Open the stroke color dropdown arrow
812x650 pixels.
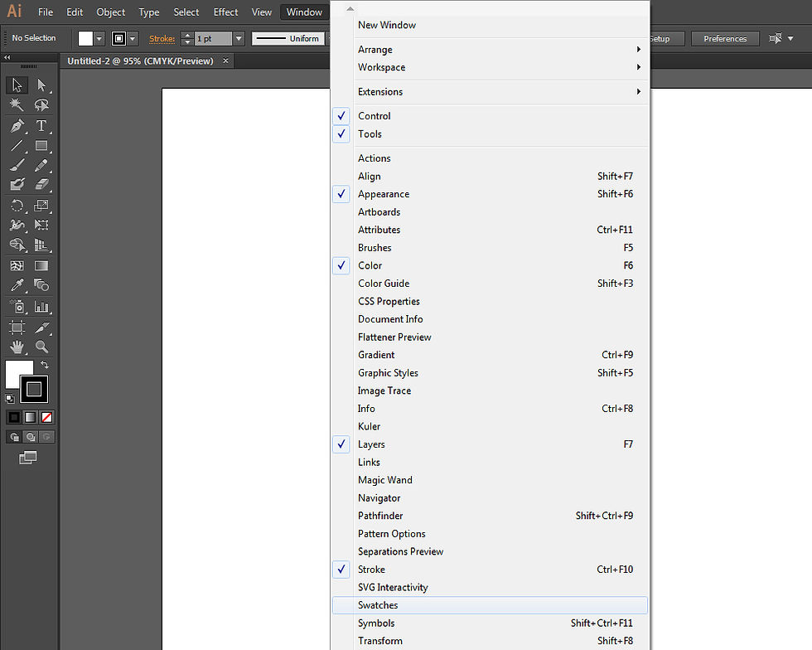(133, 38)
